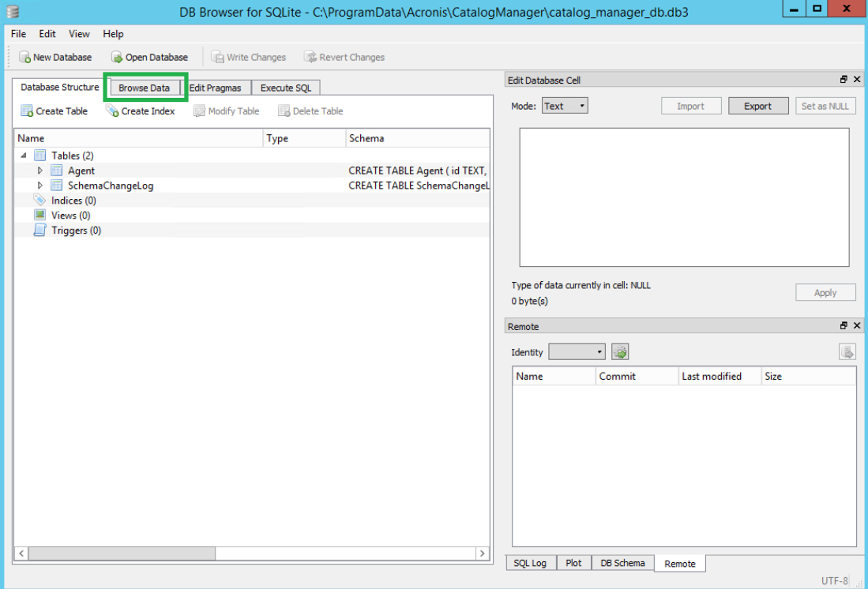Click the CREATE TABLE SchemaChangeLog schema text
This screenshot has width=868, height=589.
[x=419, y=186]
